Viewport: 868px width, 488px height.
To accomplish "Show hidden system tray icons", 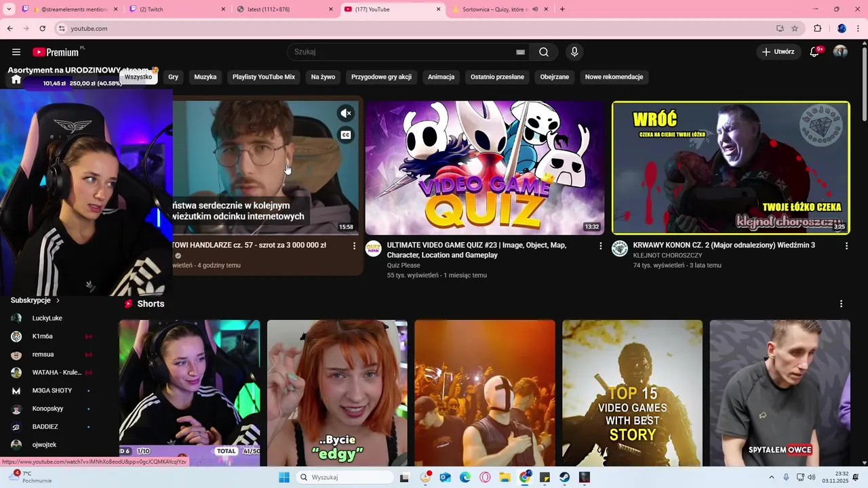I will [771, 477].
